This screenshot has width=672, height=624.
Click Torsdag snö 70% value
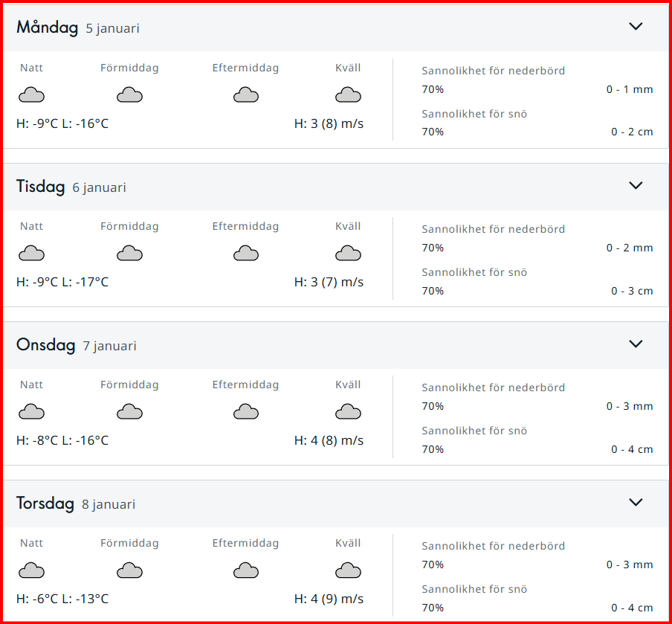pyautogui.click(x=433, y=608)
